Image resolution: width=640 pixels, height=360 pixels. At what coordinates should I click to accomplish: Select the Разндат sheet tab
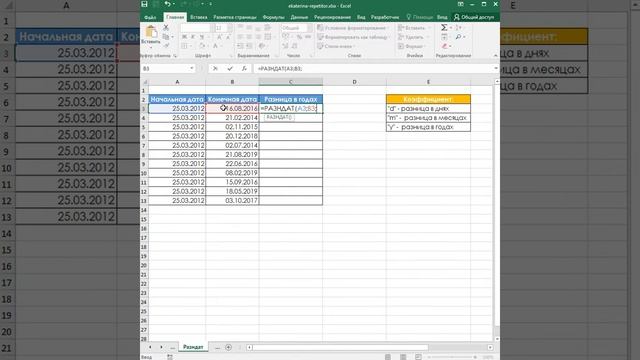193,347
